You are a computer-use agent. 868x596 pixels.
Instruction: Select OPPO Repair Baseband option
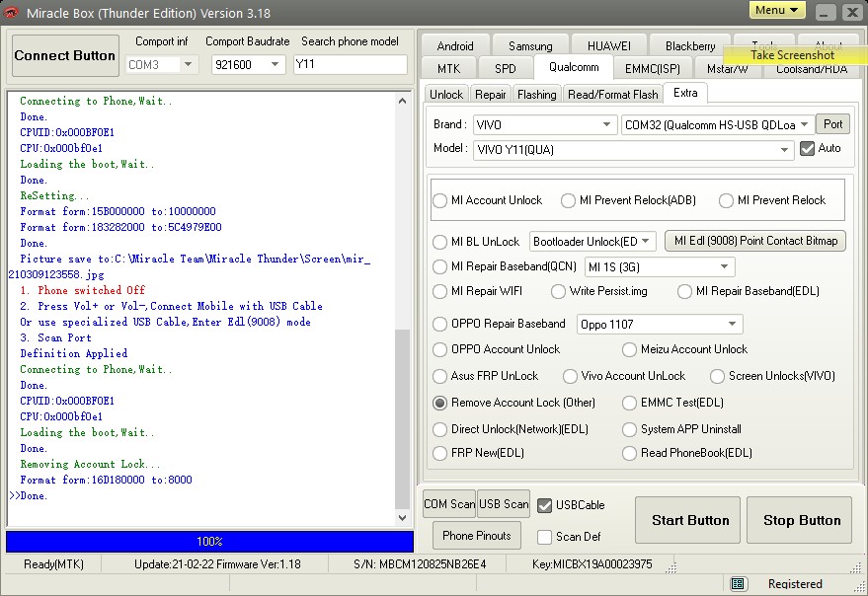pos(439,324)
